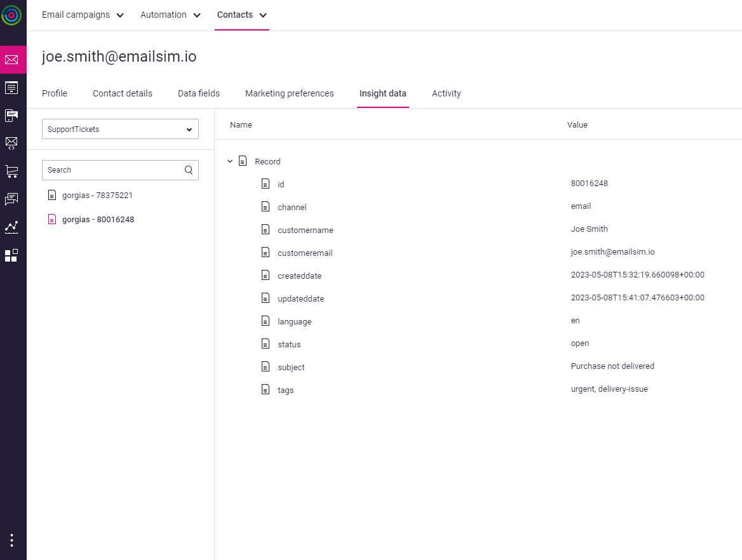The width and height of the screenshot is (742, 560).
Task: Open the SupportTickets collection dropdown
Action: click(x=120, y=129)
